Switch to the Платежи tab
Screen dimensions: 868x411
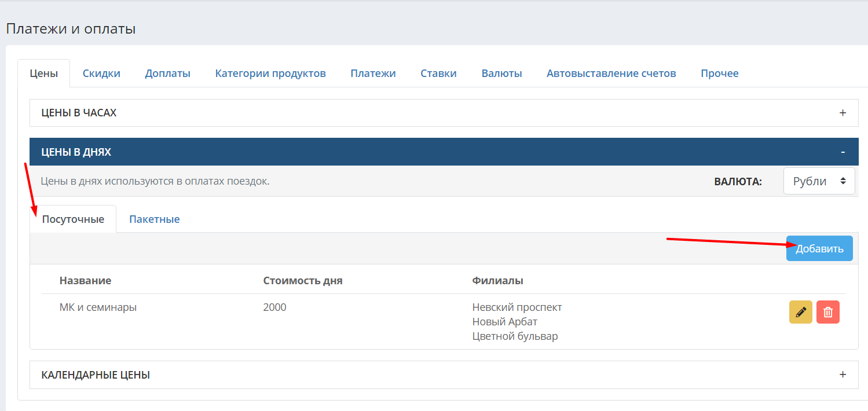373,74
